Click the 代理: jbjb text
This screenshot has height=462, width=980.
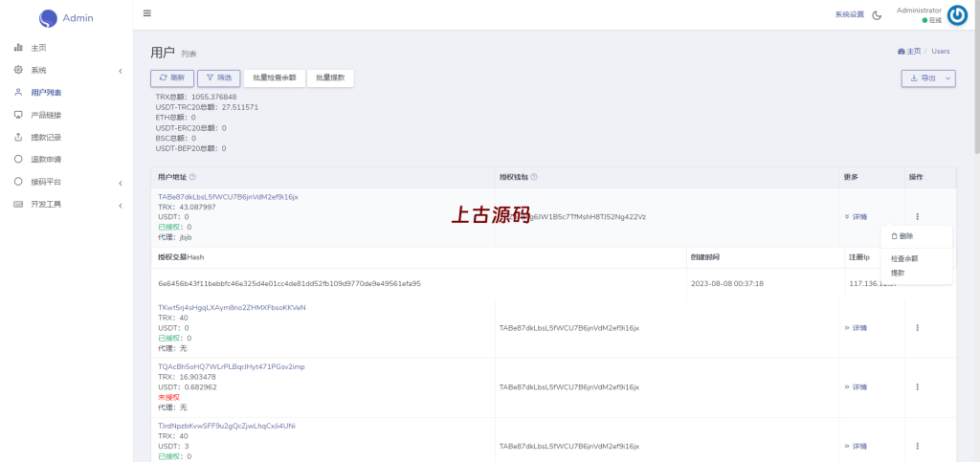click(x=173, y=237)
